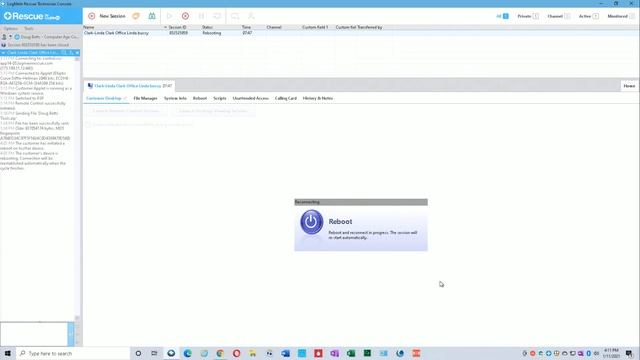The width and height of the screenshot is (640, 360).
Task: Open Excel from the taskbar
Action: click(351, 353)
